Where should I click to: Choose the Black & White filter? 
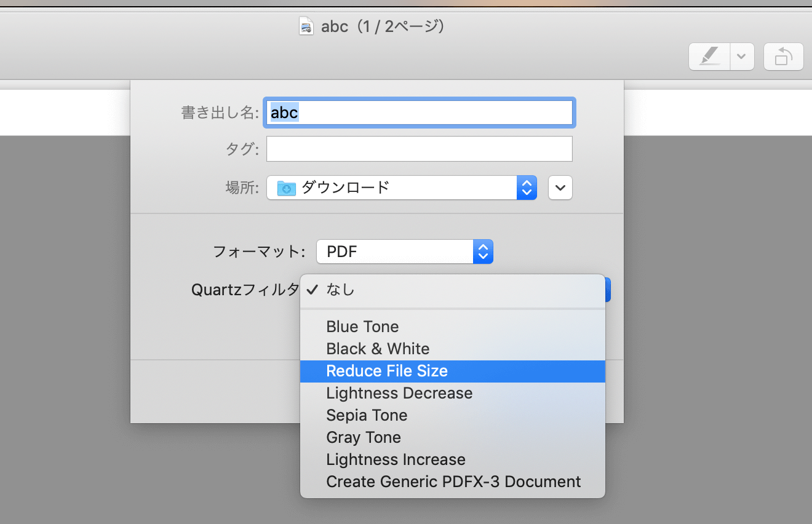coord(453,349)
